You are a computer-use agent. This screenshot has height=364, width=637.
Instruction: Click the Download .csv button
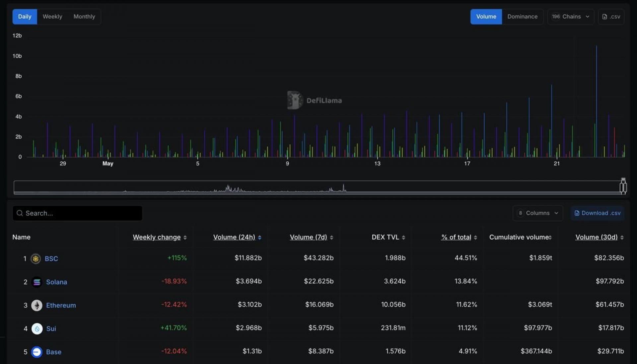(x=597, y=213)
